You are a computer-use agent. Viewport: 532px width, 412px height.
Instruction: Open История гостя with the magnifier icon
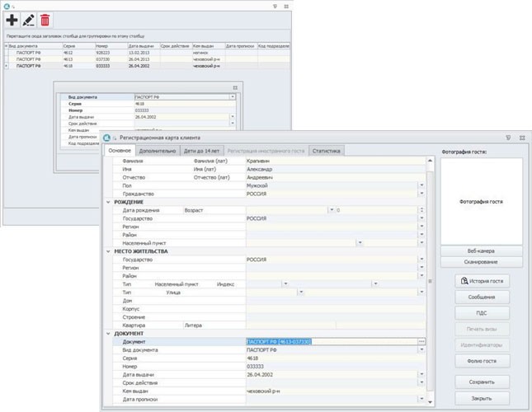tap(481, 281)
